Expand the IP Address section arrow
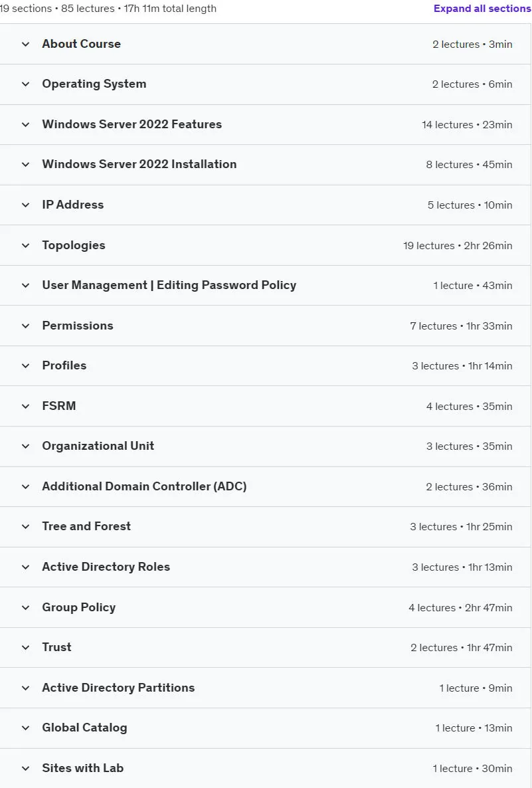This screenshot has height=788, width=532. click(26, 205)
